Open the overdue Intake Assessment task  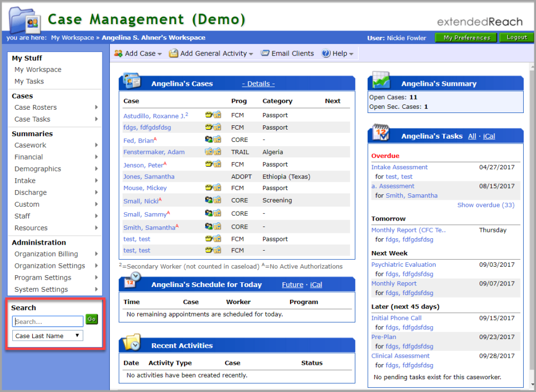click(x=399, y=167)
